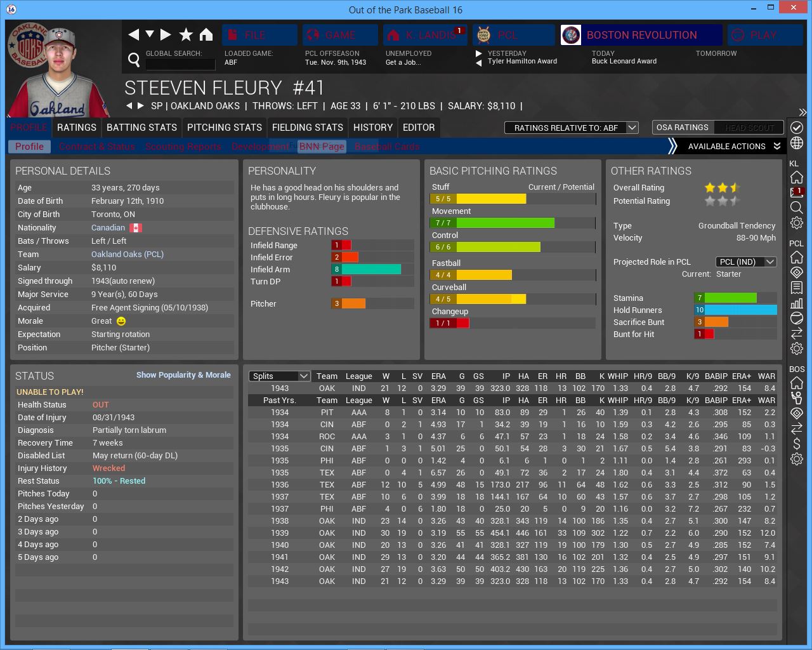Viewport: 812px width, 650px height.
Task: Open the GAME menu
Action: pyautogui.click(x=341, y=35)
